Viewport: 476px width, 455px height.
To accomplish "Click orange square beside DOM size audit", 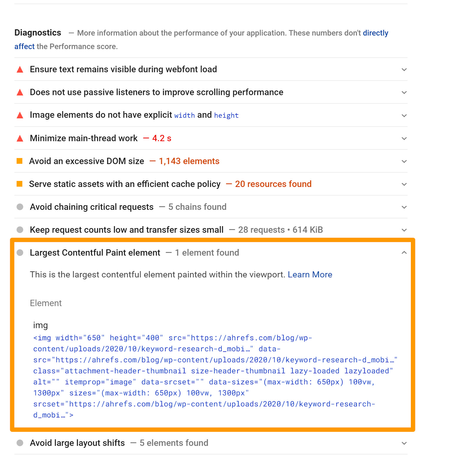I will tap(20, 161).
